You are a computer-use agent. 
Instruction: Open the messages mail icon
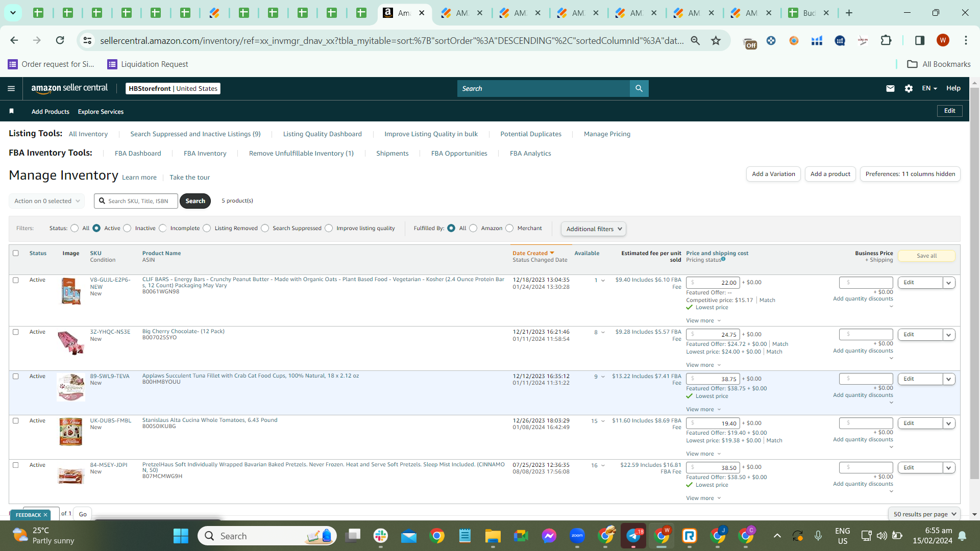tap(890, 88)
